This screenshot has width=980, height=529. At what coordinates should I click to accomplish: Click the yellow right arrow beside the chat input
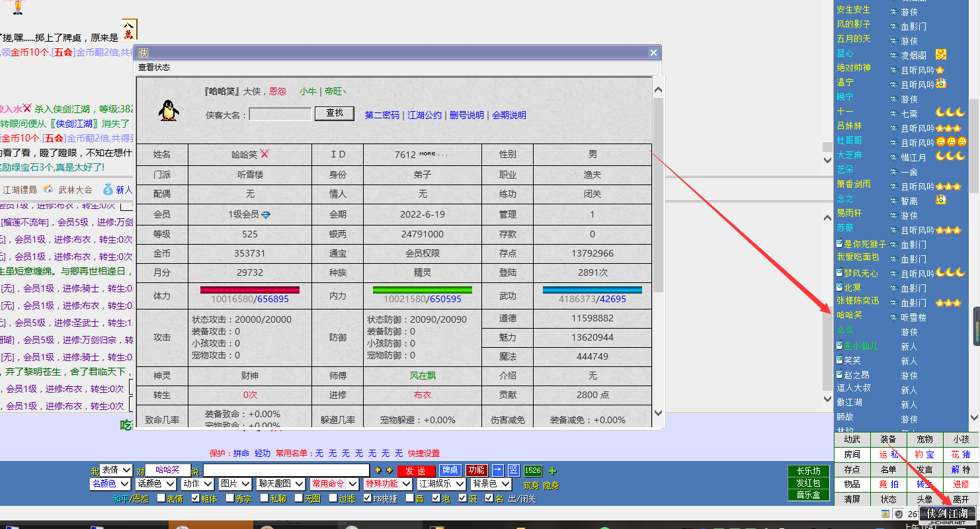[x=388, y=470]
